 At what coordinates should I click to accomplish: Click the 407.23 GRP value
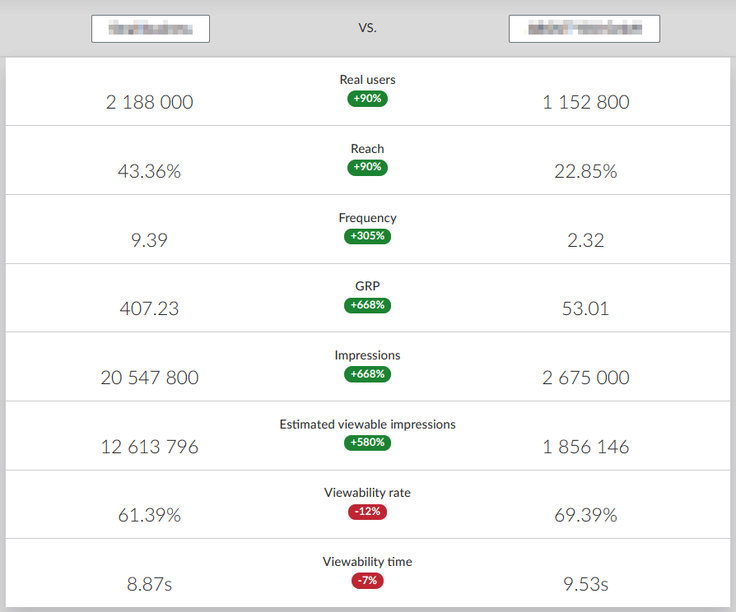149,309
